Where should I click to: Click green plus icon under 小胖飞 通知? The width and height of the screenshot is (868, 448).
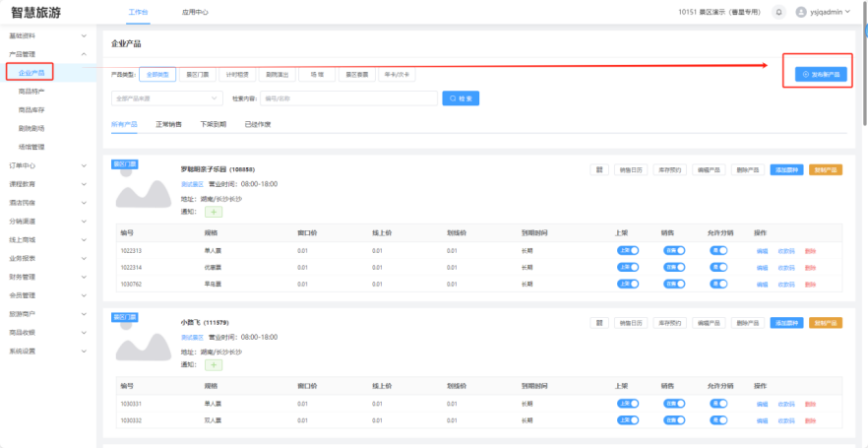[213, 364]
